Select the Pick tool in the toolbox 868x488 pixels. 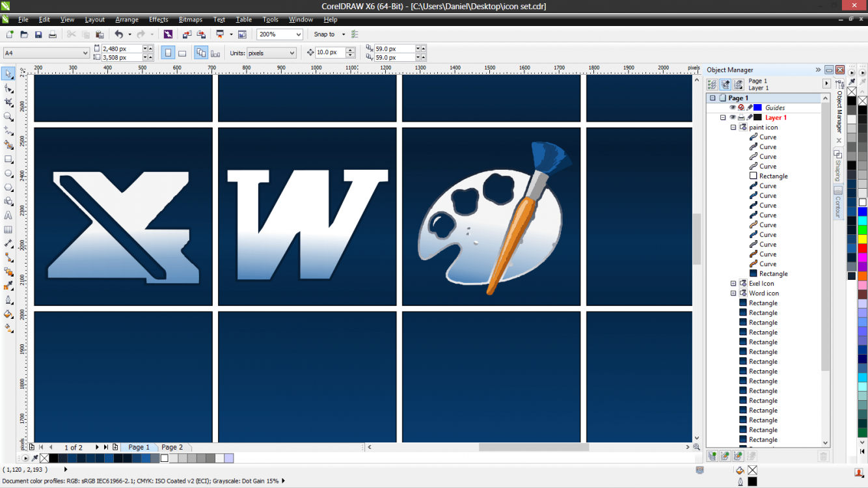coord(8,74)
